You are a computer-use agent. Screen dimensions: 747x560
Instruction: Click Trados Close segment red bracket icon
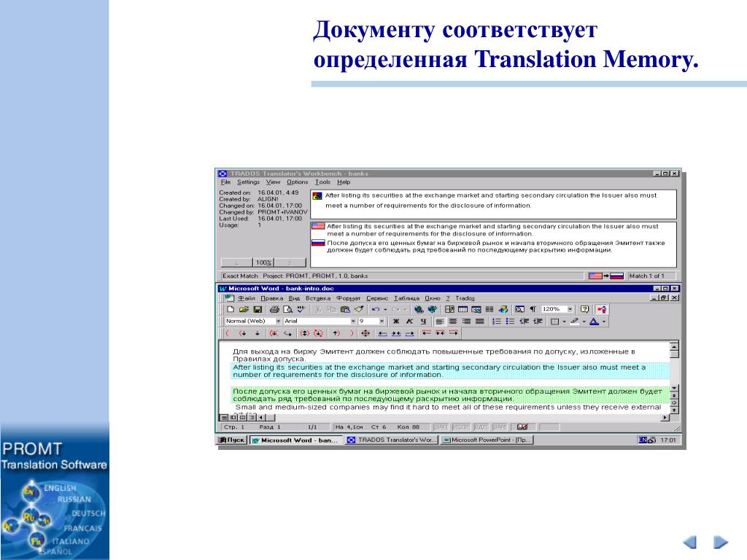352,333
